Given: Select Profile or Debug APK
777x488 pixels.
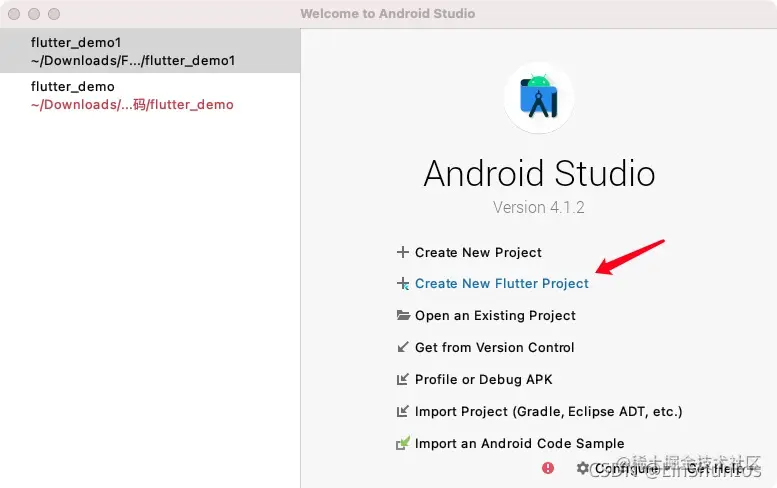Looking at the screenshot, I should [x=483, y=380].
